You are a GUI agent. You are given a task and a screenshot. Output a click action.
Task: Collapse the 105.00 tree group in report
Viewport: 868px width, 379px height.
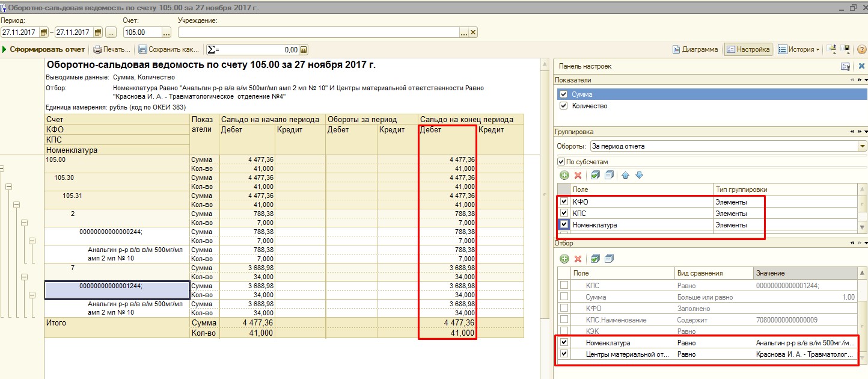(2, 169)
